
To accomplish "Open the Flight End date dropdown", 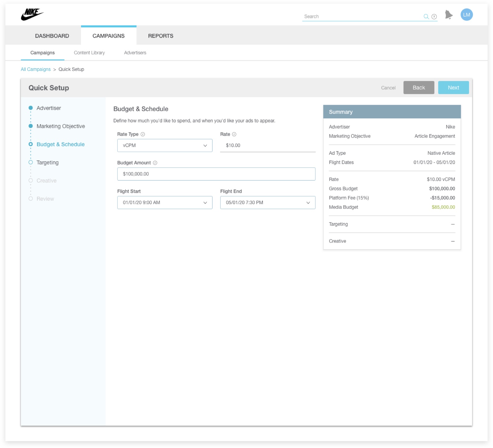I will click(267, 203).
